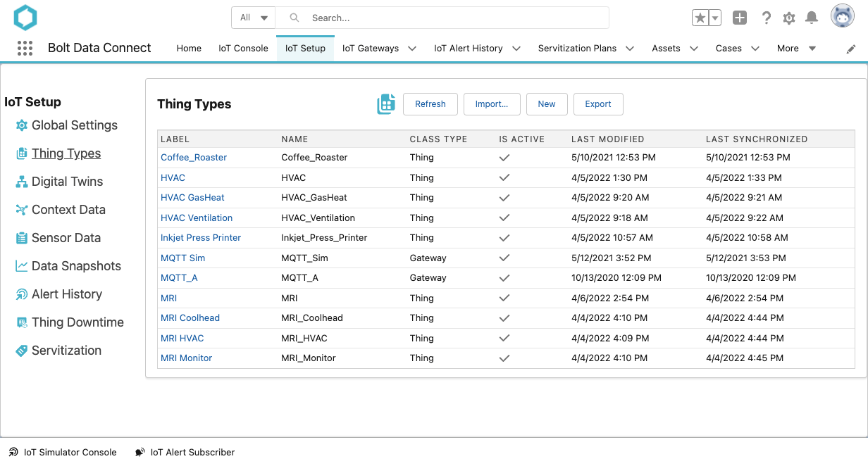This screenshot has height=466, width=868.
Task: Open the MRI HVAC link
Action: [182, 339]
